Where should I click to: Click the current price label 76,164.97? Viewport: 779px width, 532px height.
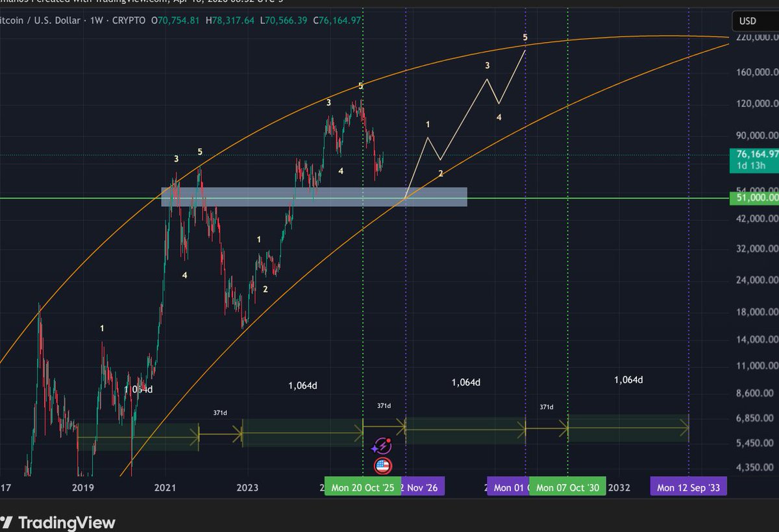(756, 154)
